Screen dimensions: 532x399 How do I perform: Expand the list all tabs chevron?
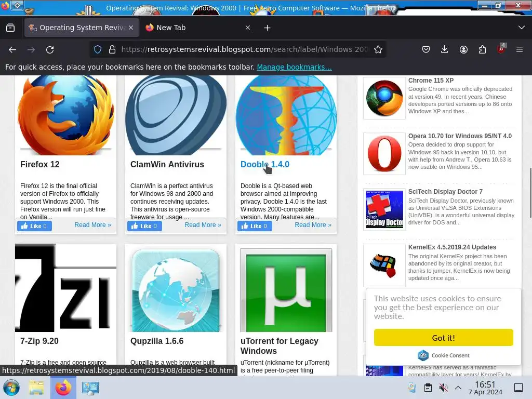click(x=522, y=28)
